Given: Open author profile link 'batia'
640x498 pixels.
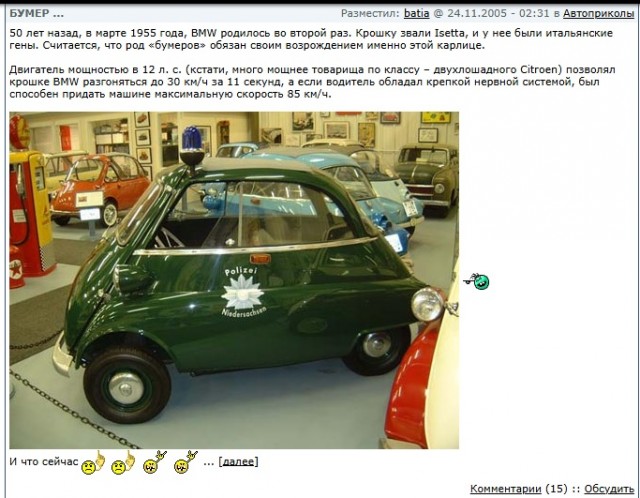Looking at the screenshot, I should click(416, 13).
